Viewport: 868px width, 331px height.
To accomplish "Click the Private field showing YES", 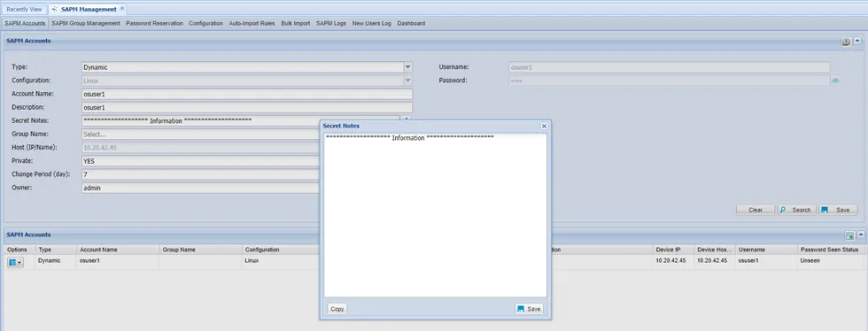I will tap(200, 161).
